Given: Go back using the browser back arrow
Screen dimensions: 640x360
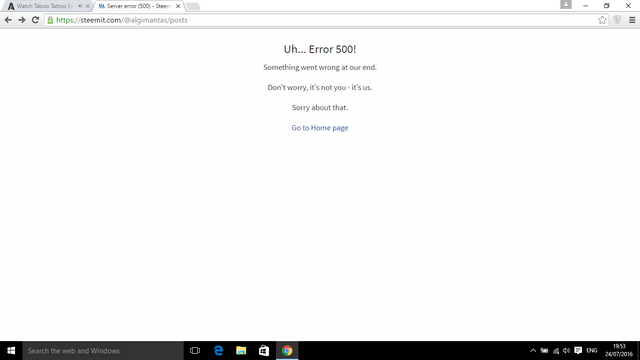Looking at the screenshot, I should (8, 20).
